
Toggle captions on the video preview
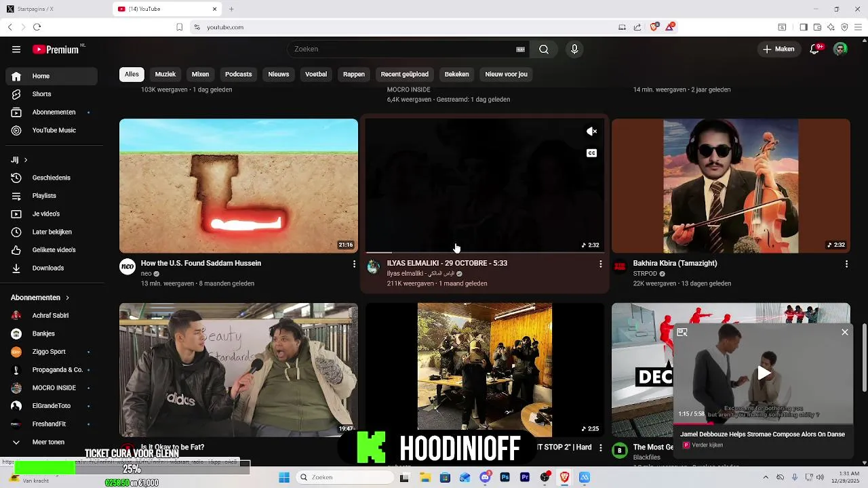(x=591, y=153)
